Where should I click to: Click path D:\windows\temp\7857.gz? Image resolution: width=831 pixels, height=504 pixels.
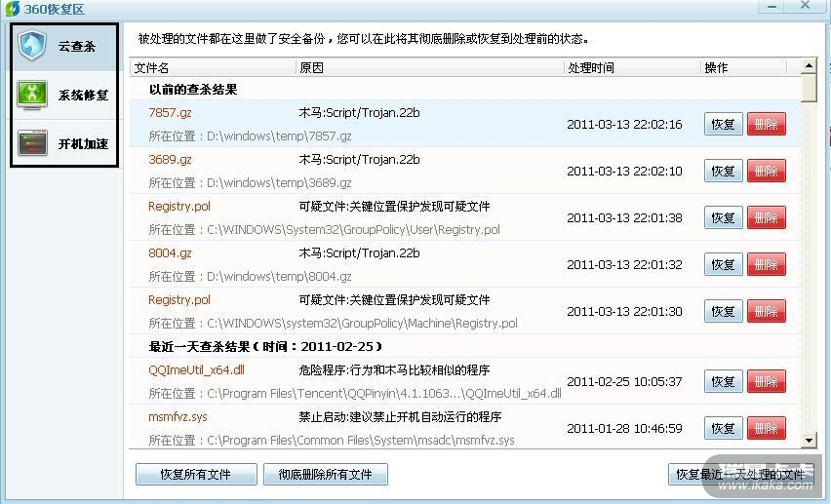coord(279,136)
